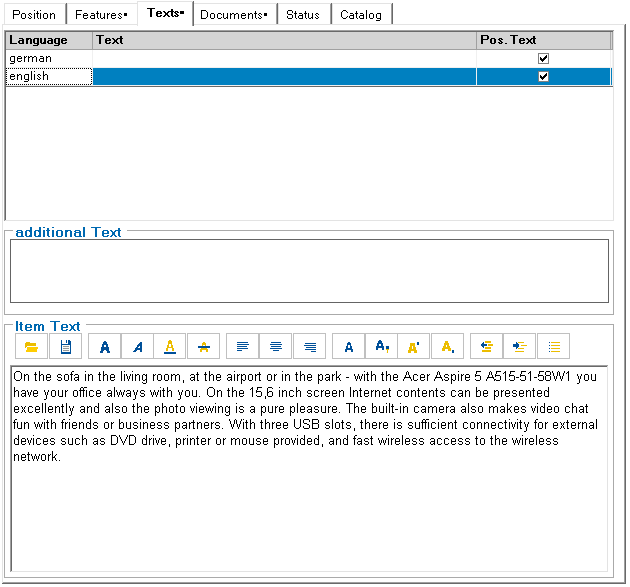The width and height of the screenshot is (630, 587).
Task: Switch to the Catalog tab
Action: point(361,15)
